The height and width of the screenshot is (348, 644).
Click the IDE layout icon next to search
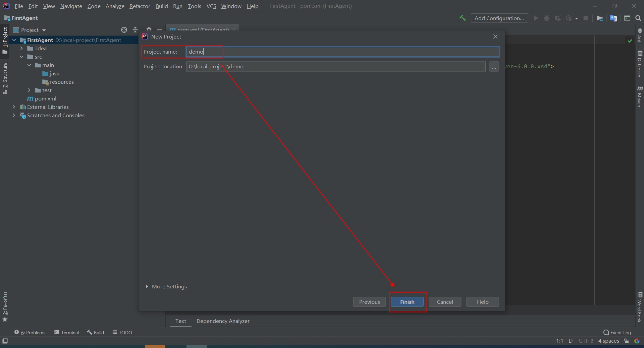click(627, 18)
